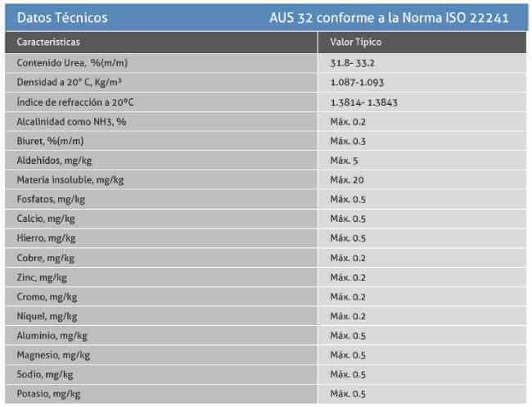Select the 'Fosfatos, mg/kg' row label
532x407 pixels.
(51, 199)
